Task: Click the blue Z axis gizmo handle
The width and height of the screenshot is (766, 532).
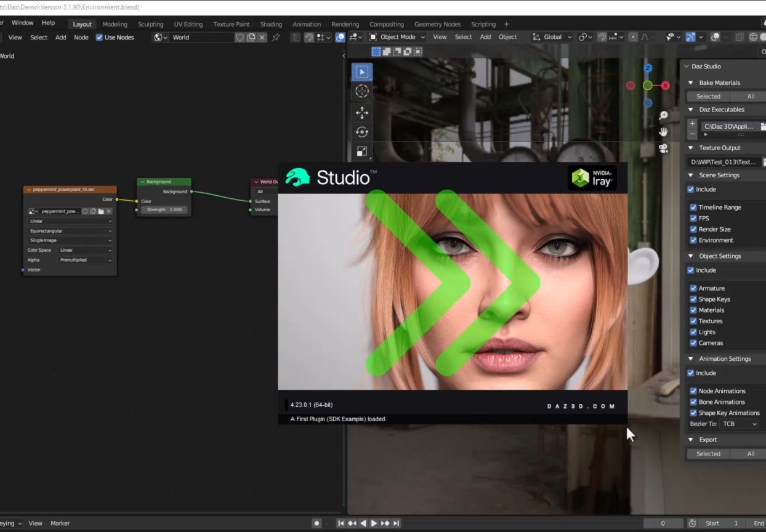Action: [648, 68]
